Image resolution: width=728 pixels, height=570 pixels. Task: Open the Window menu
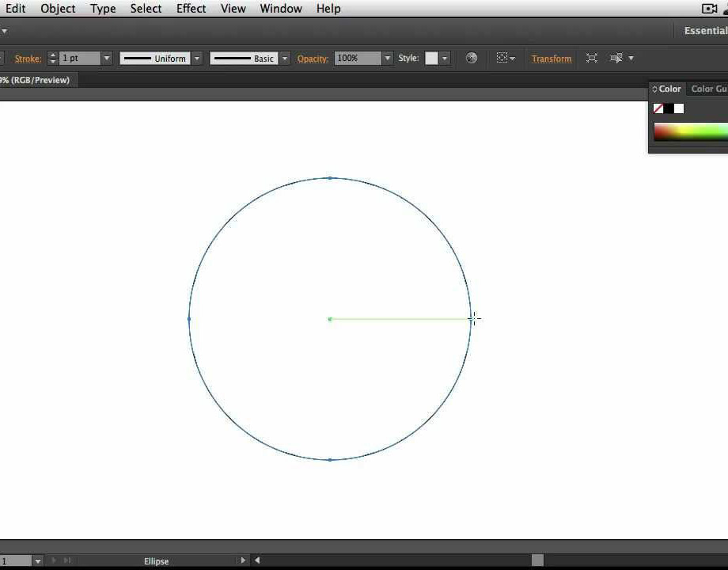click(281, 9)
